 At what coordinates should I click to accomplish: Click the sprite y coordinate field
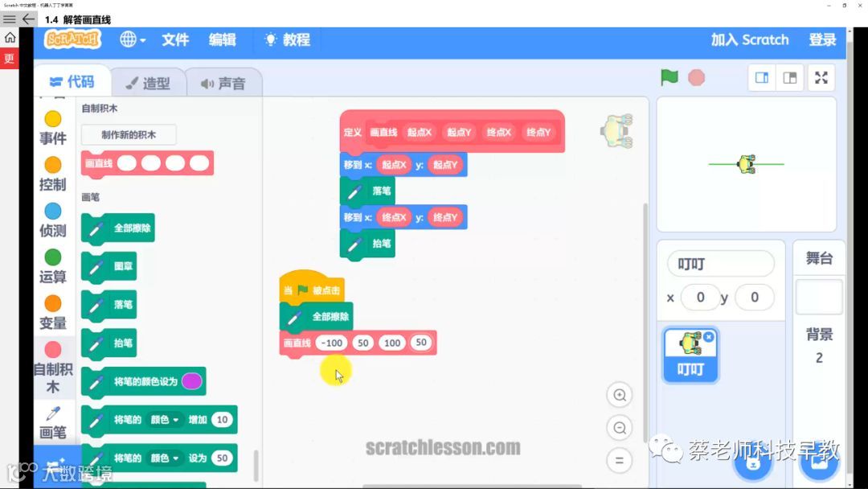pos(754,298)
